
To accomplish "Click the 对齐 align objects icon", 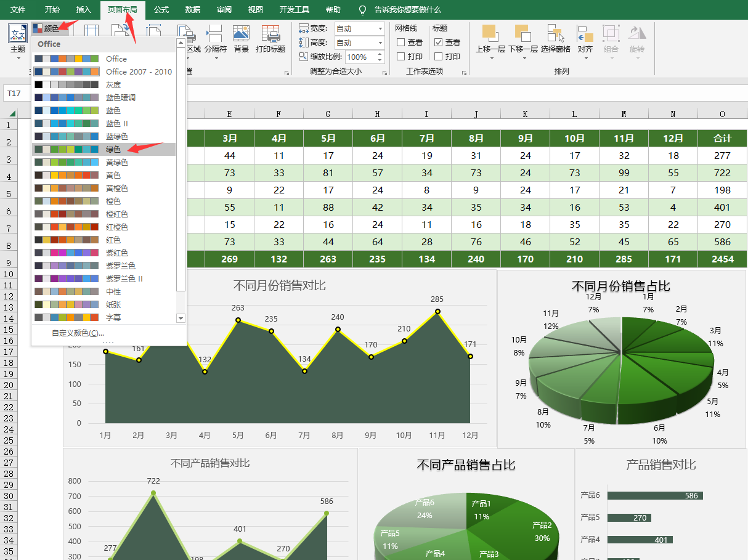I will coord(585,33).
